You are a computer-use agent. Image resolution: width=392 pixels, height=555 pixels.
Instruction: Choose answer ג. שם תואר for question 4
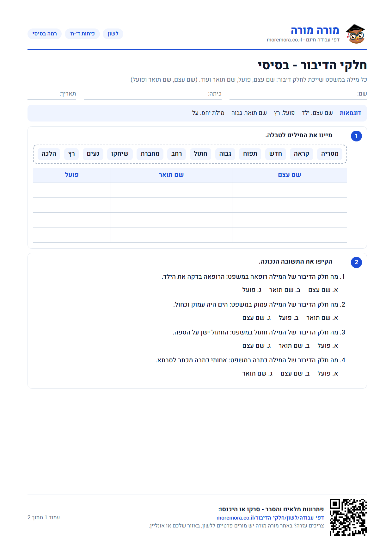pos(257,374)
